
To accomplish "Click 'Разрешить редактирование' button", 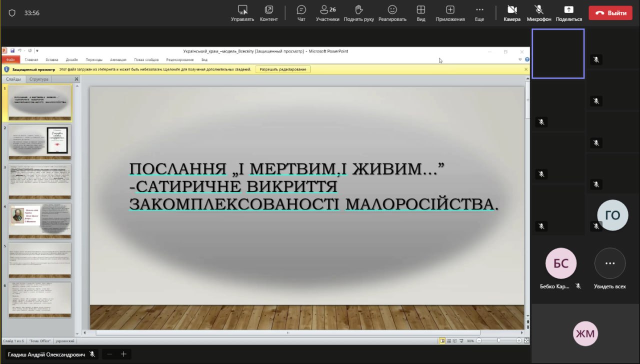I will pyautogui.click(x=283, y=69).
